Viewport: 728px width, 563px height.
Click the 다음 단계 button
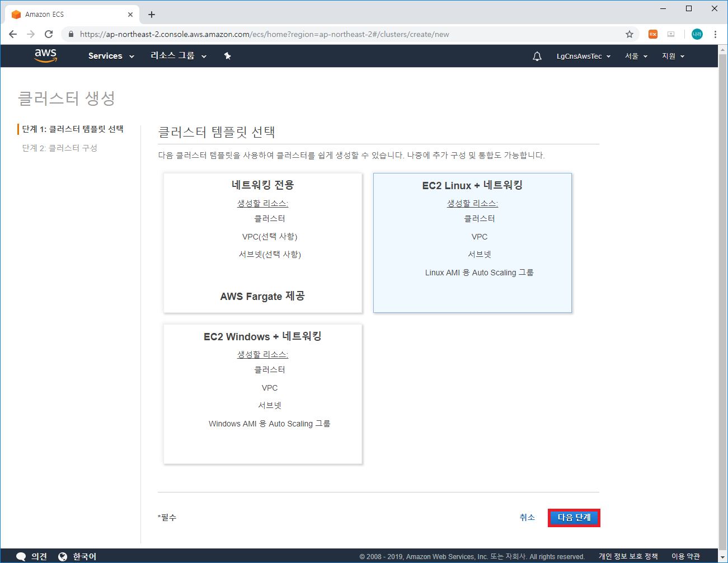(x=574, y=518)
